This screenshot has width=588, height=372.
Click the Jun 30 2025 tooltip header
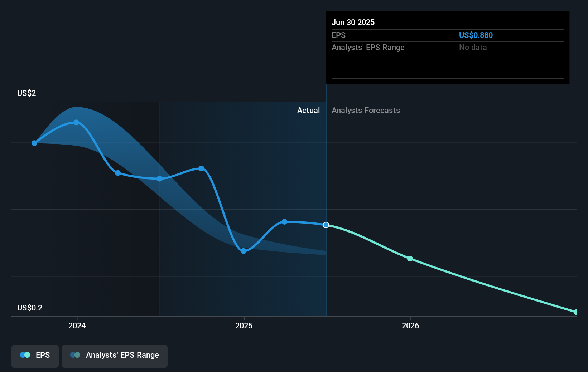[x=353, y=22]
